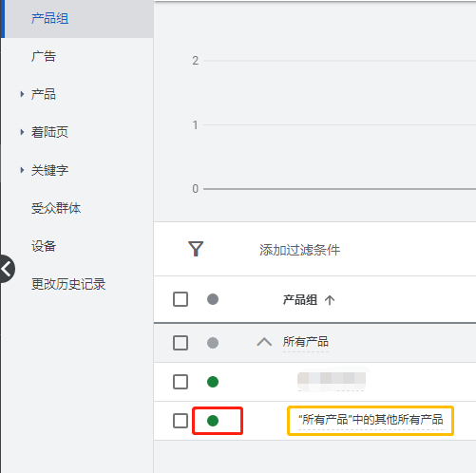Collapse the side navigation panel arrow
The height and width of the screenshot is (473, 476).
click(x=7, y=269)
